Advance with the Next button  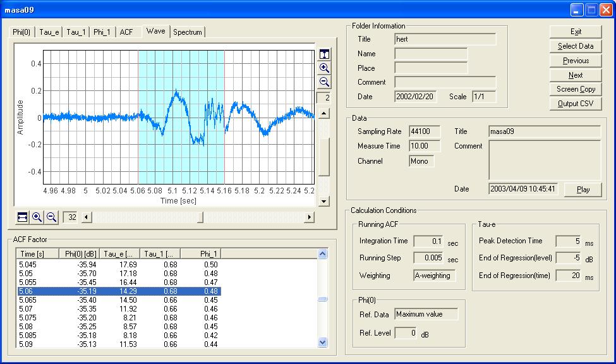(x=576, y=75)
